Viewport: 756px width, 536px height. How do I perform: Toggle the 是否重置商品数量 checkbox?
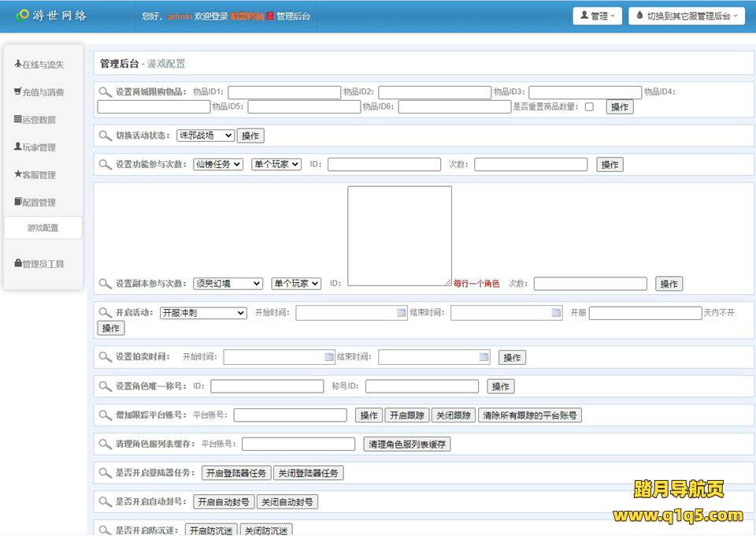pos(589,106)
